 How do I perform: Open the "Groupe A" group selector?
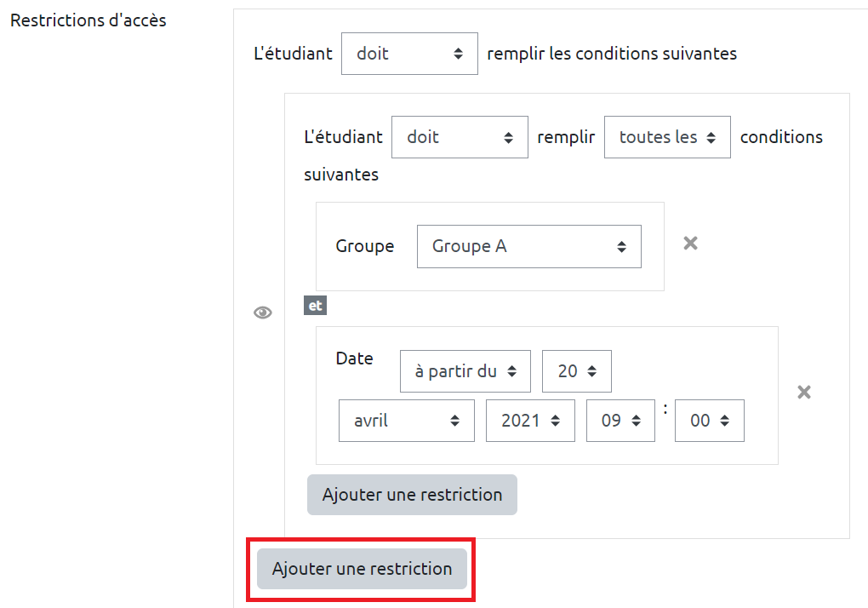(x=528, y=246)
